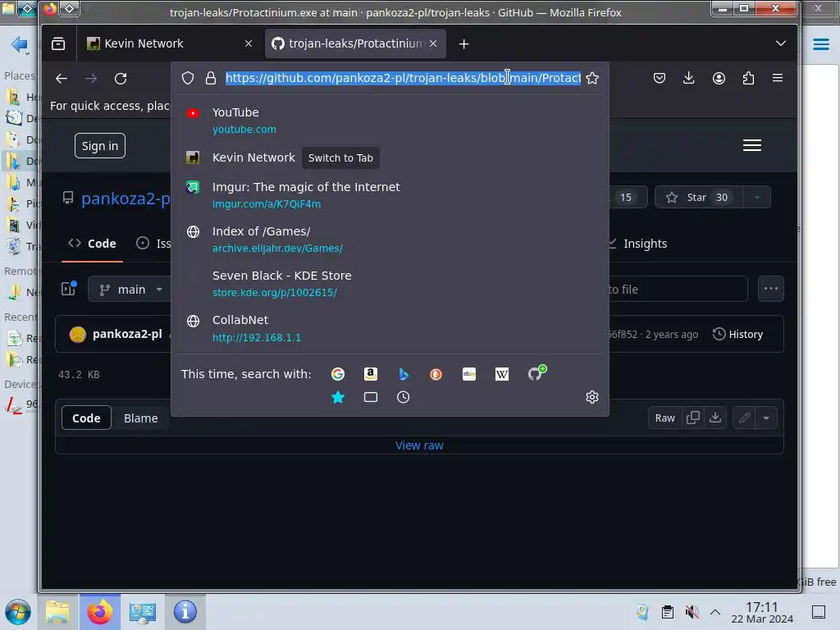The height and width of the screenshot is (630, 840).
Task: Open the repository Insights tab
Action: click(x=638, y=244)
